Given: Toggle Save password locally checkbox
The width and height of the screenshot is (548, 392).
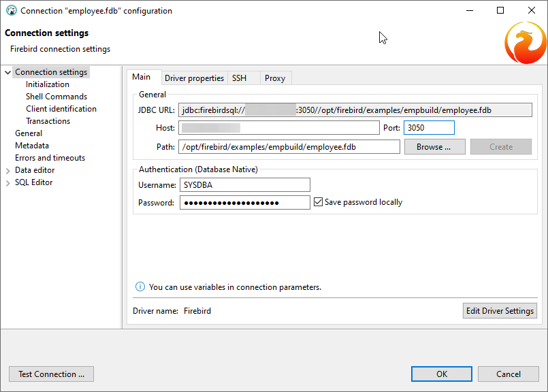Looking at the screenshot, I should pos(318,202).
